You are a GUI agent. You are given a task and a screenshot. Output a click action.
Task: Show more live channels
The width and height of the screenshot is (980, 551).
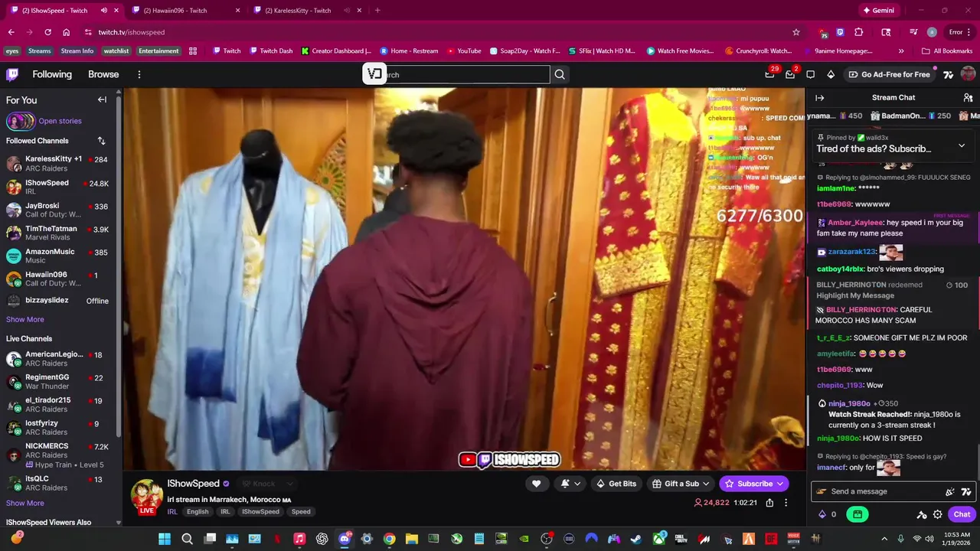25,503
